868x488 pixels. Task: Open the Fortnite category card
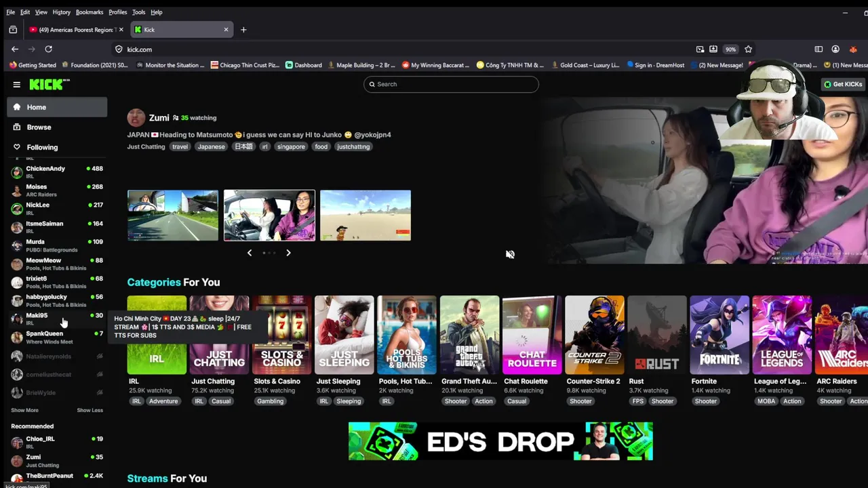pos(719,335)
